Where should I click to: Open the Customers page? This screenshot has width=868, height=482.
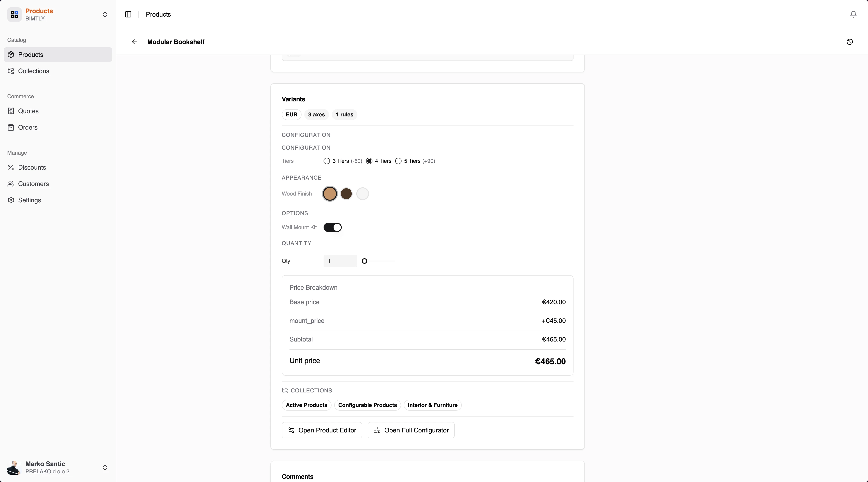pyautogui.click(x=33, y=184)
